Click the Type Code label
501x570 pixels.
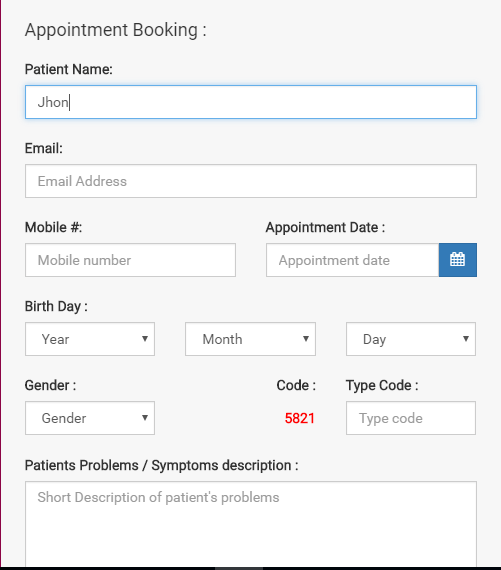click(382, 386)
